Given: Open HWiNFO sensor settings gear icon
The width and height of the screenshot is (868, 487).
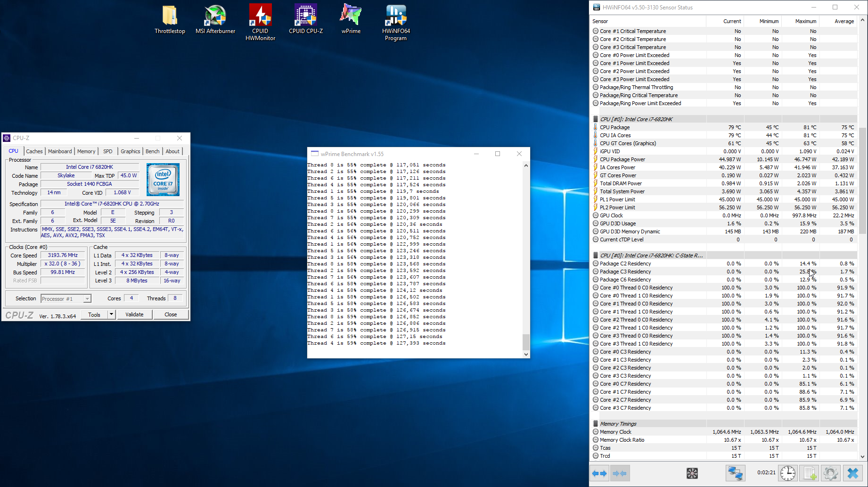Looking at the screenshot, I should [831, 473].
